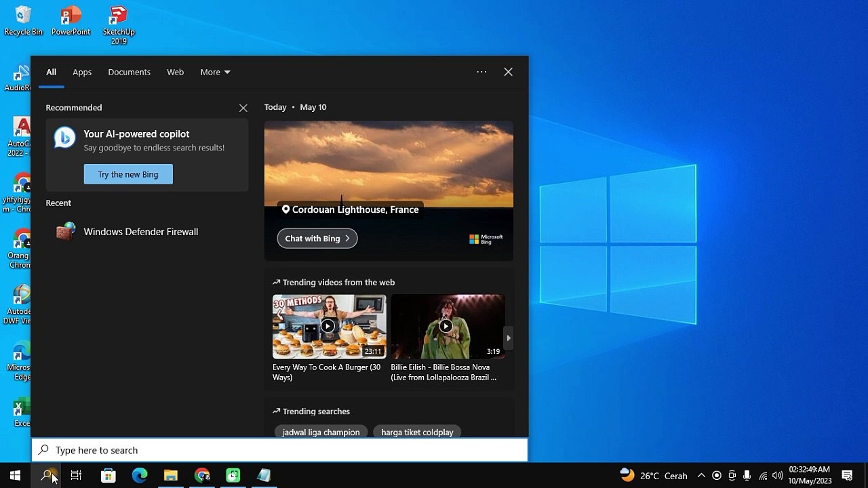
Task: Select the jadwal liga champion trending search
Action: pos(321,432)
